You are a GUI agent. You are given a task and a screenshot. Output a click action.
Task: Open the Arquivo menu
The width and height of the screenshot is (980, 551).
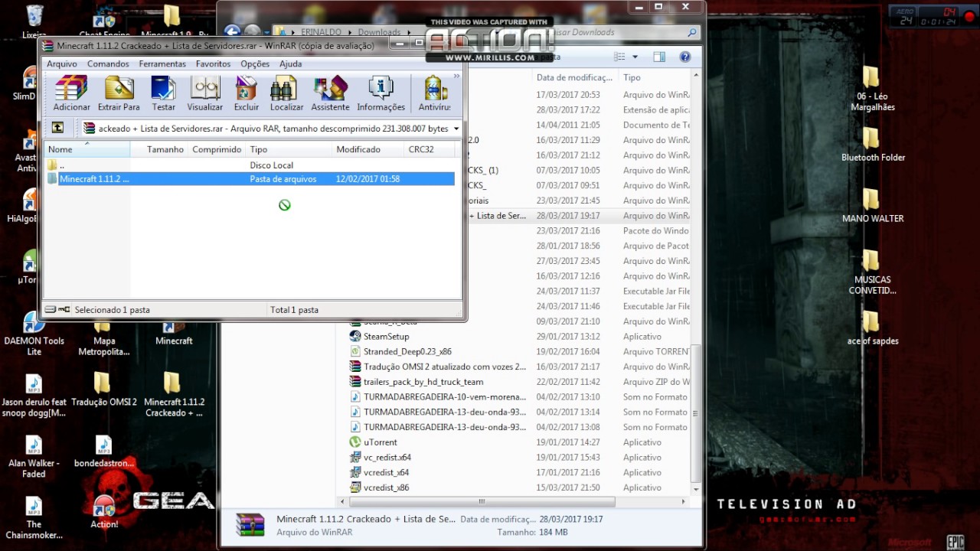tap(62, 64)
